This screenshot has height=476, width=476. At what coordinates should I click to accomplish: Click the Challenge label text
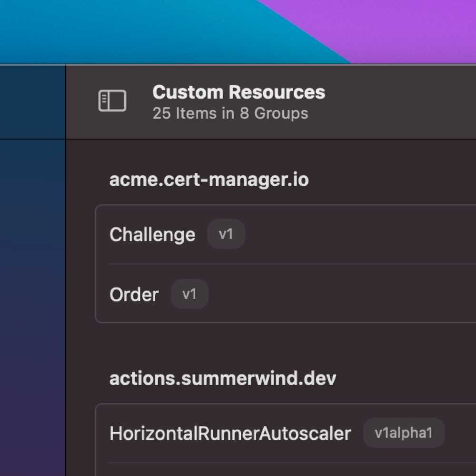152,234
